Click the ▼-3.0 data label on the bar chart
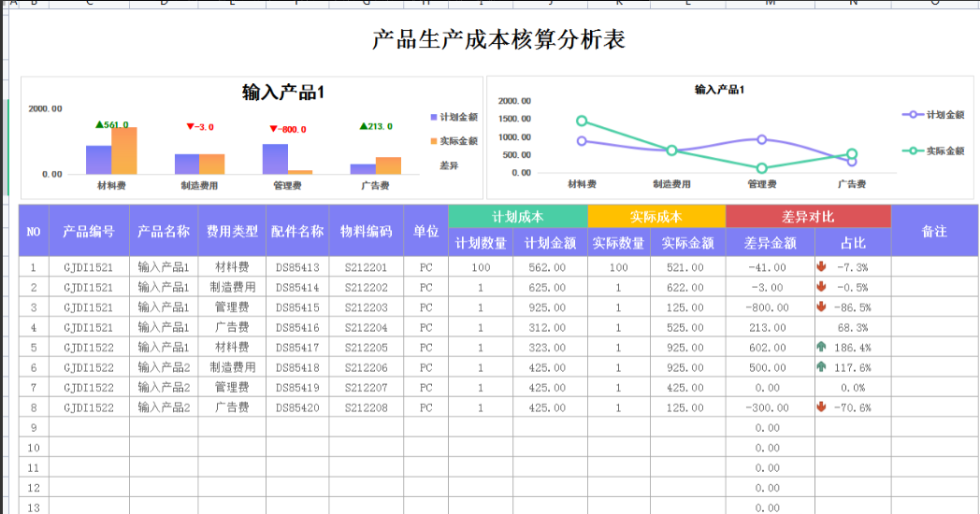 point(200,127)
